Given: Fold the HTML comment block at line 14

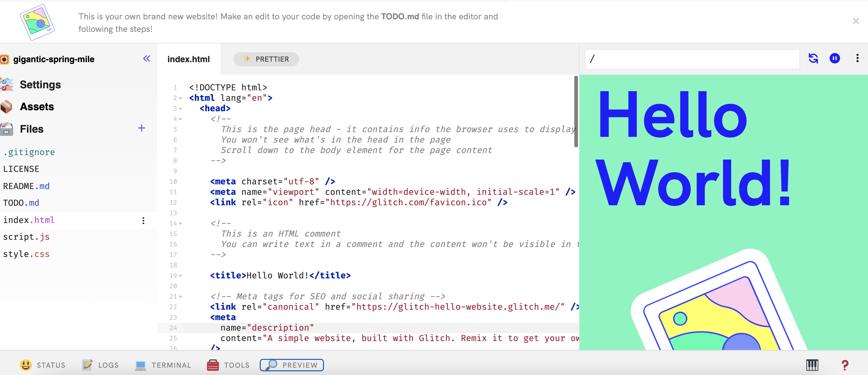Looking at the screenshot, I should [181, 224].
